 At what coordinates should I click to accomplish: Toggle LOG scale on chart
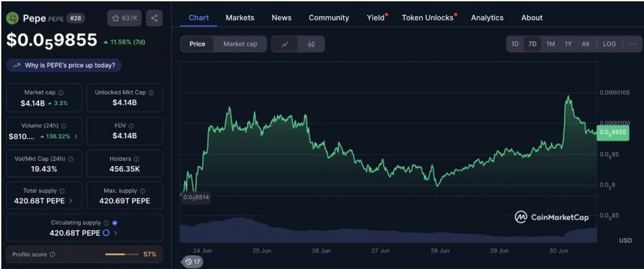pyautogui.click(x=609, y=44)
